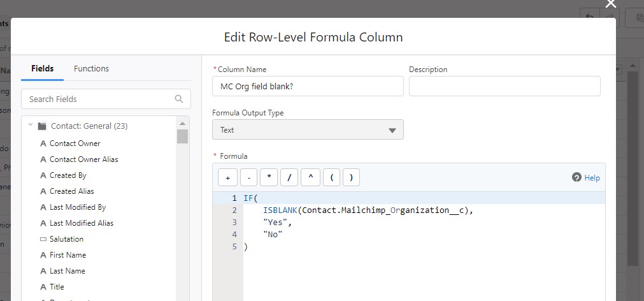Select the First Name field
644x301 pixels.
68,255
